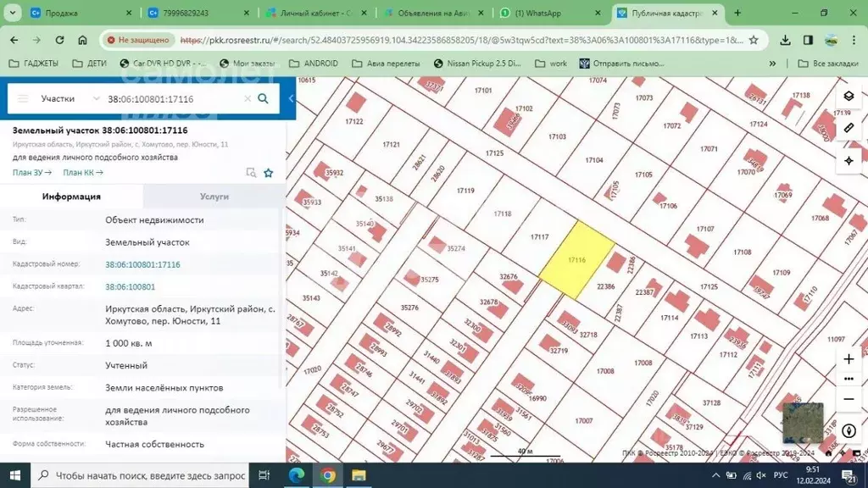This screenshot has width=868, height=488.
Task: Zoom out on the cadastral map
Action: tap(849, 399)
